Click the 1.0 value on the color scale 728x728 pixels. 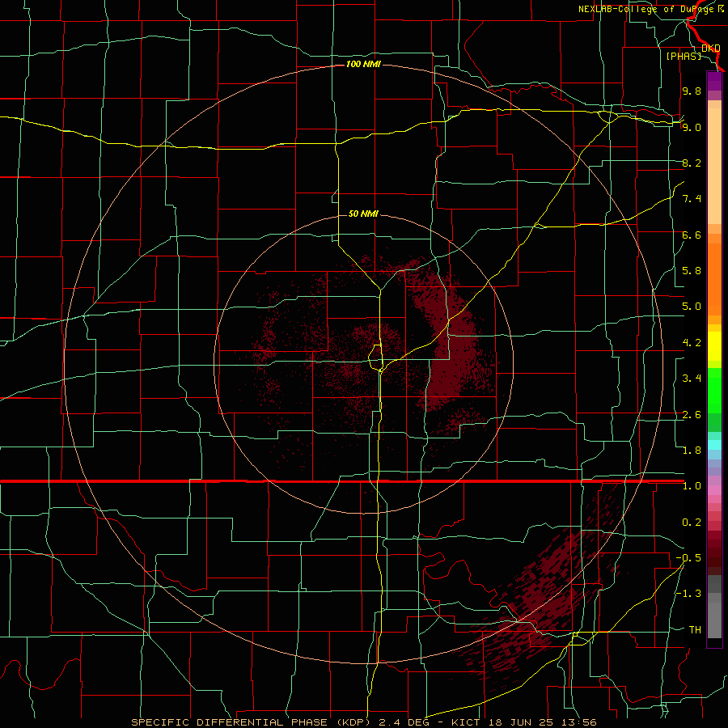[x=692, y=486]
